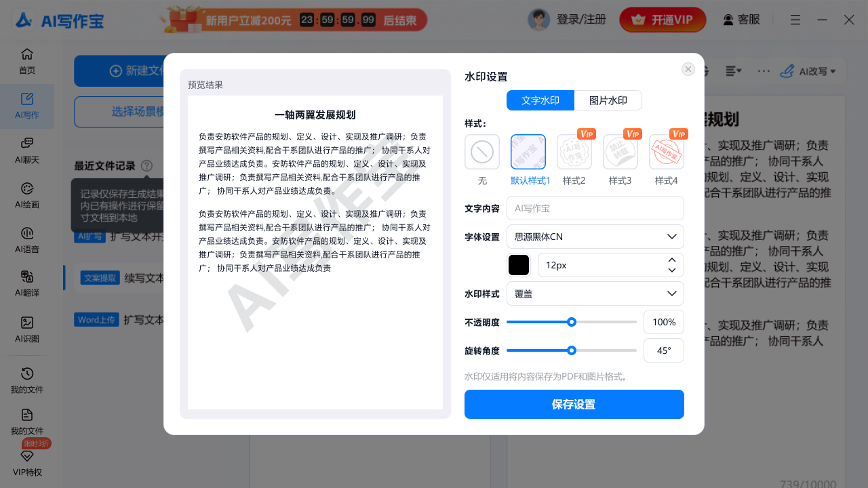This screenshot has width=868, height=488.
Task: Open the 首页 home icon in sidebar
Action: tap(27, 54)
